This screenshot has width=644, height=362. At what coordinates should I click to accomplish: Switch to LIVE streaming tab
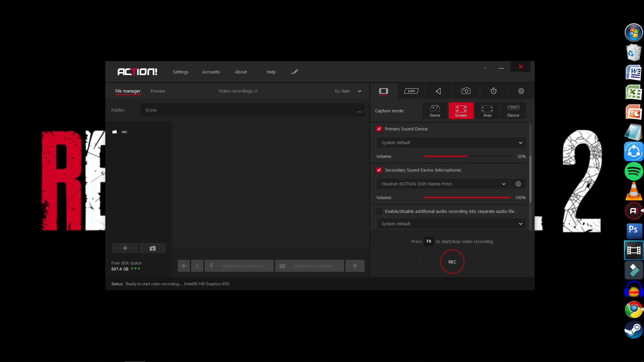(411, 91)
